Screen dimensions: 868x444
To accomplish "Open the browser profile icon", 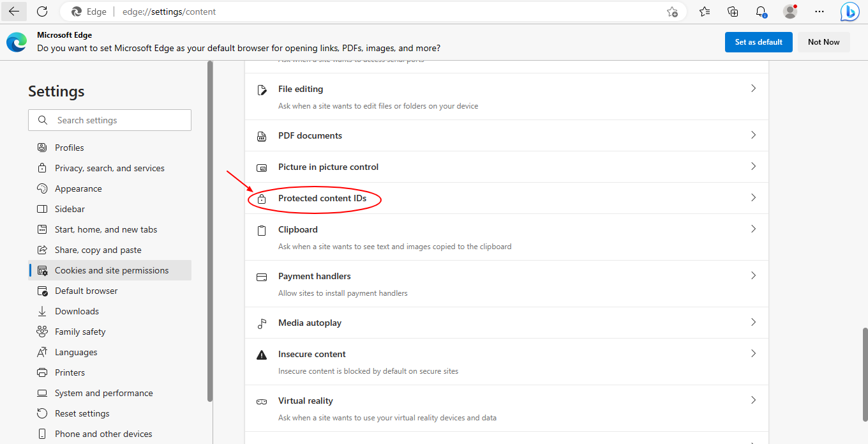I will pyautogui.click(x=789, y=11).
